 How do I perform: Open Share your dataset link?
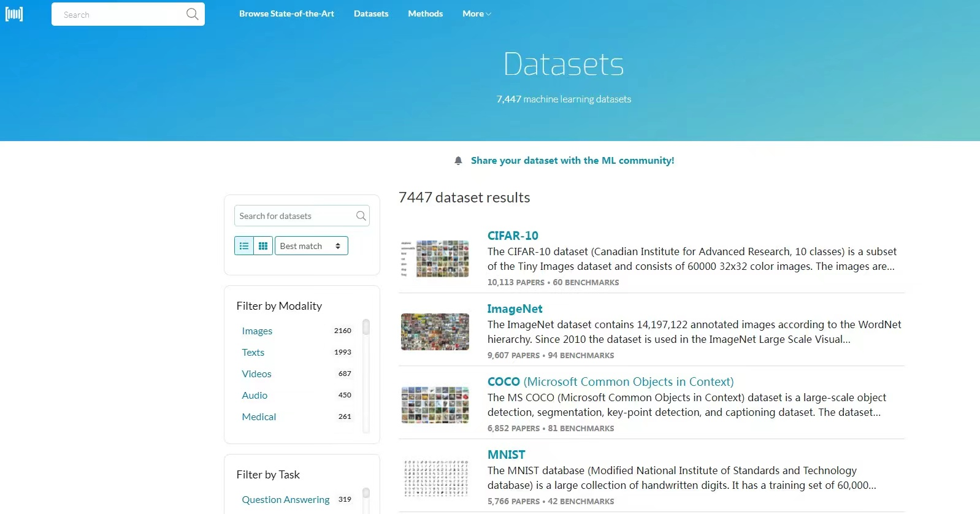pos(572,161)
